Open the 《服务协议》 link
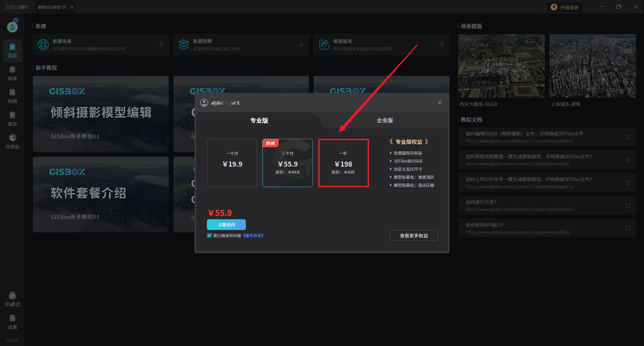The width and height of the screenshot is (644, 346). coord(253,235)
